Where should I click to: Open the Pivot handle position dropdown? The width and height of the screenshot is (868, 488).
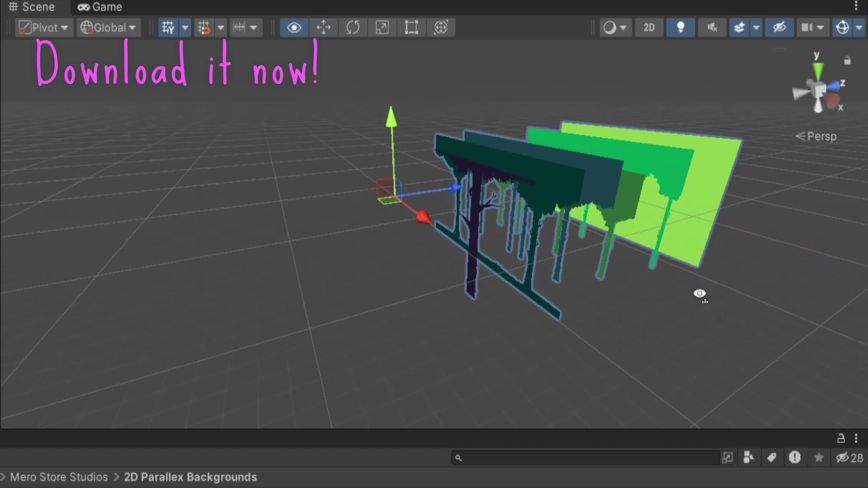[x=44, y=28]
